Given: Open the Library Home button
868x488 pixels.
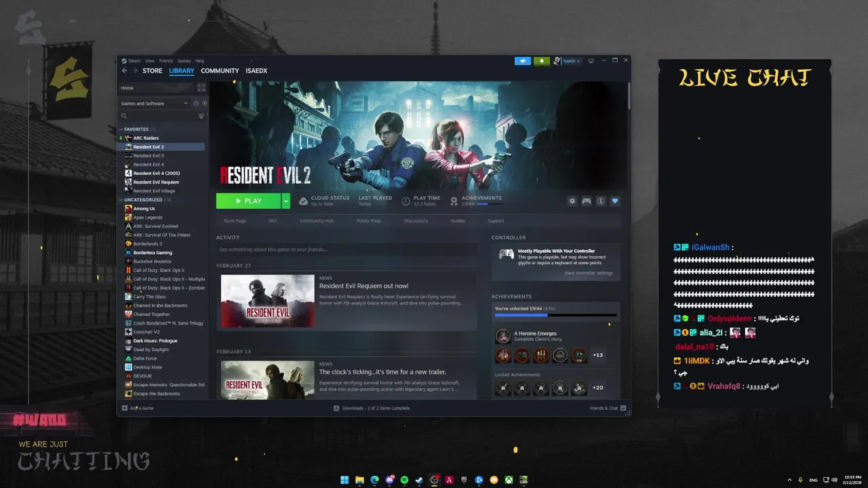Looking at the screenshot, I should [x=156, y=87].
